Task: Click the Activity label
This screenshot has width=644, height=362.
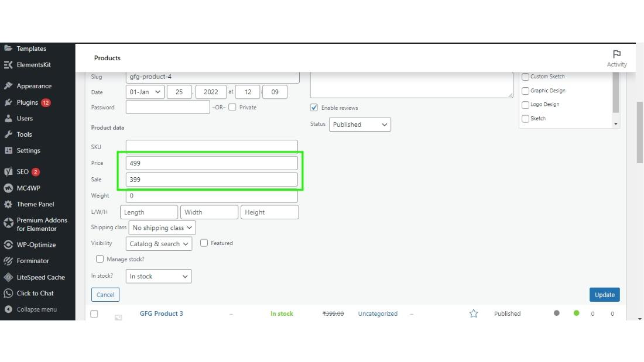Action: pyautogui.click(x=617, y=64)
